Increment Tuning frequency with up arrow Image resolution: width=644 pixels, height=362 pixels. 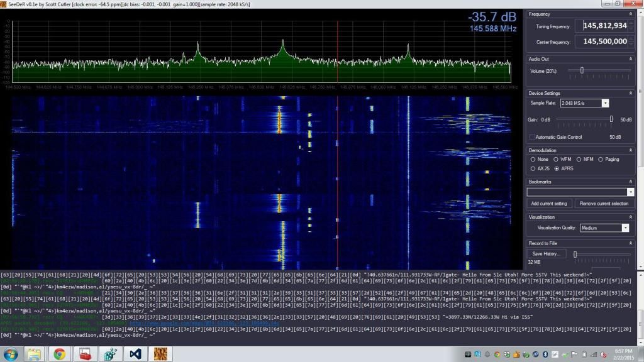[x=631, y=23]
